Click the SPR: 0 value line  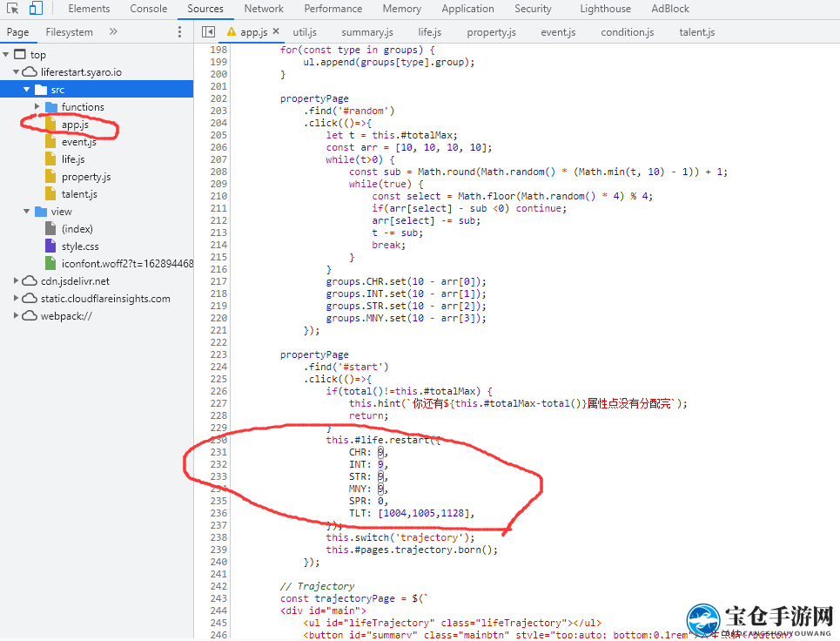[x=368, y=501]
